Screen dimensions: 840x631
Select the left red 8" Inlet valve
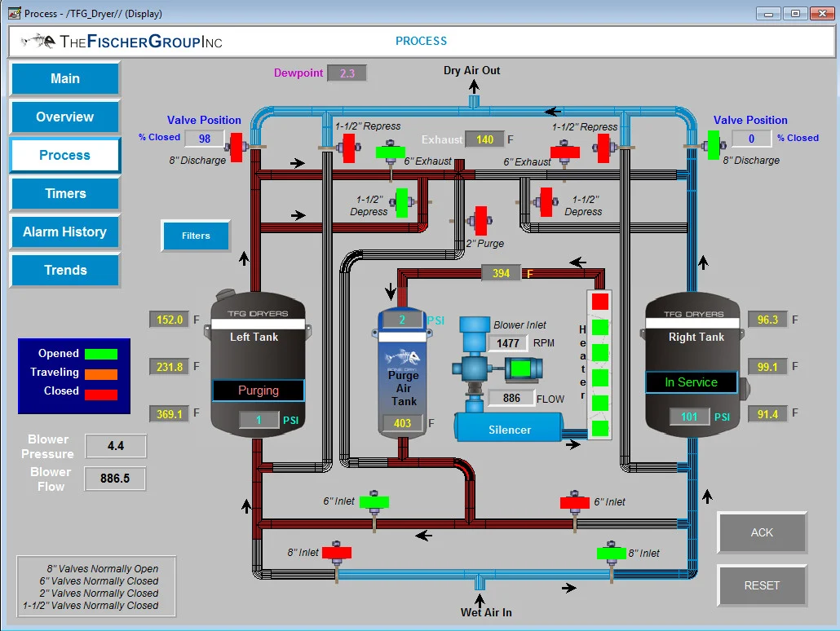337,552
